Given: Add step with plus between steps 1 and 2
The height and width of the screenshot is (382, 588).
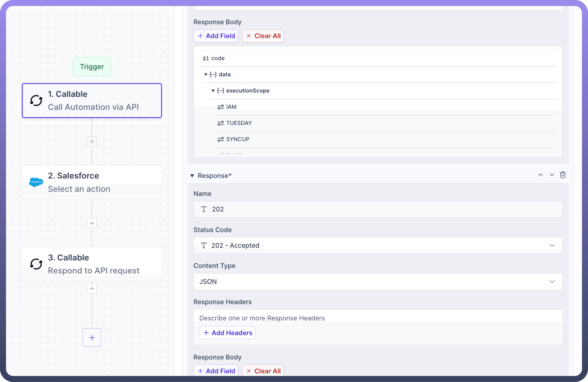Looking at the screenshot, I should tap(92, 141).
